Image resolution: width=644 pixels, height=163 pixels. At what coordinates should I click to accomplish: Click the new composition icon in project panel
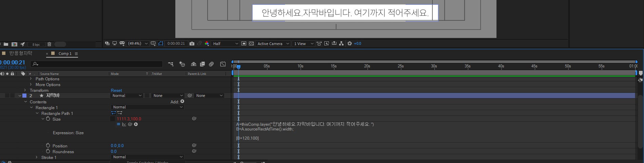(14, 44)
